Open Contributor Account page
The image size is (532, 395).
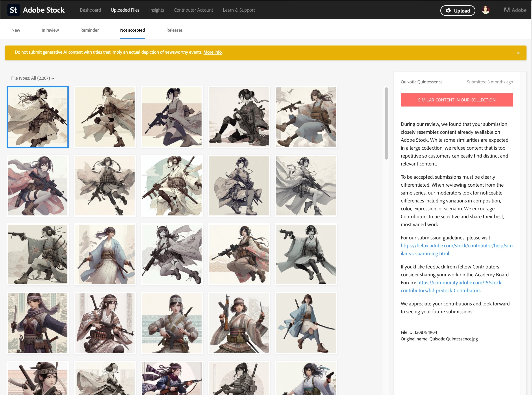193,10
